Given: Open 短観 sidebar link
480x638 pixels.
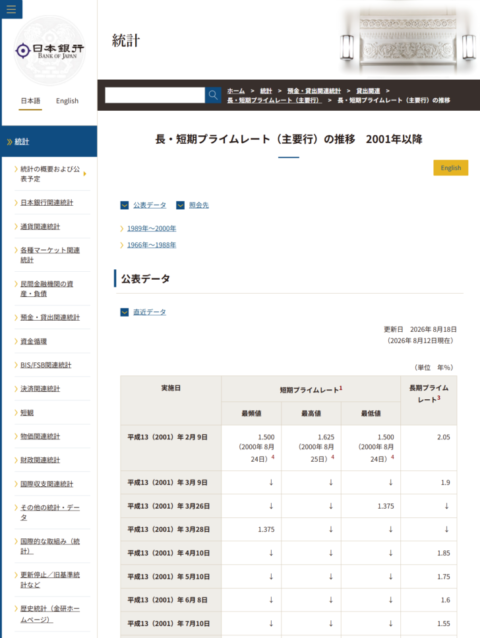Looking at the screenshot, I should point(27,413).
